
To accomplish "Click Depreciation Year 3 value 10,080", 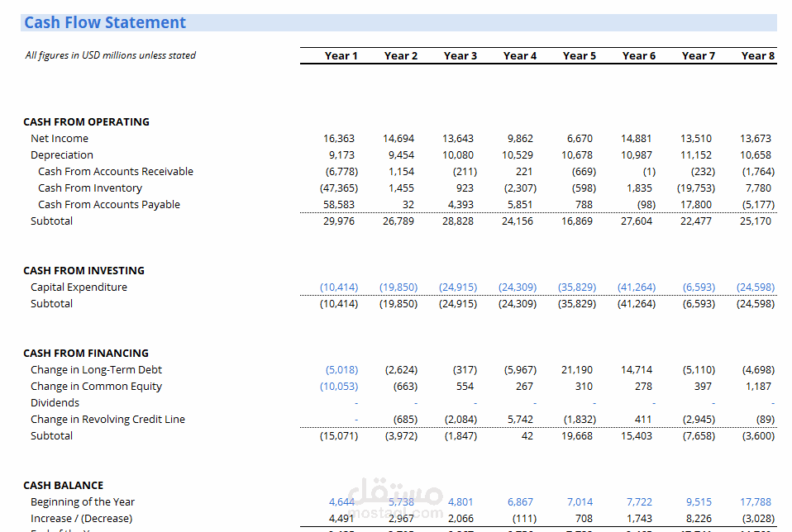I will click(458, 155).
